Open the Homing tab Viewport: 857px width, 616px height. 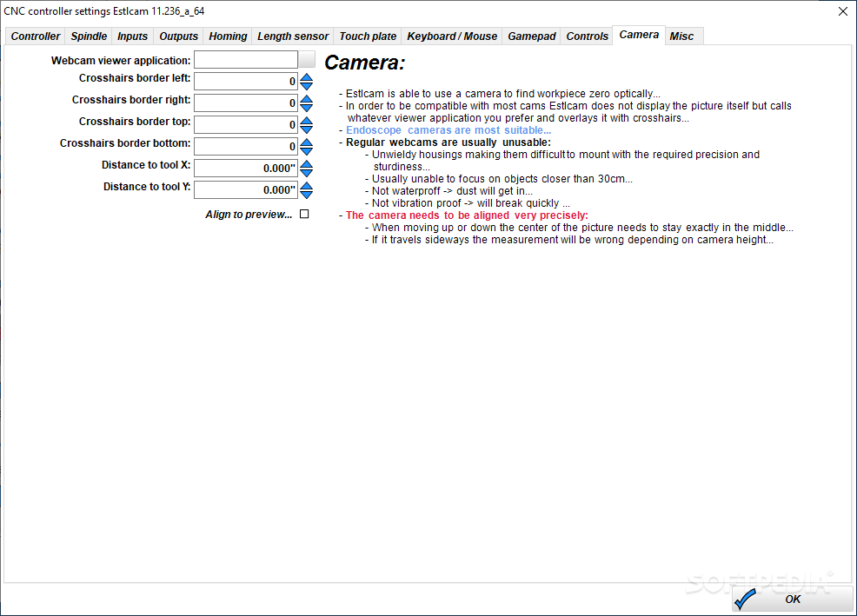pos(228,36)
